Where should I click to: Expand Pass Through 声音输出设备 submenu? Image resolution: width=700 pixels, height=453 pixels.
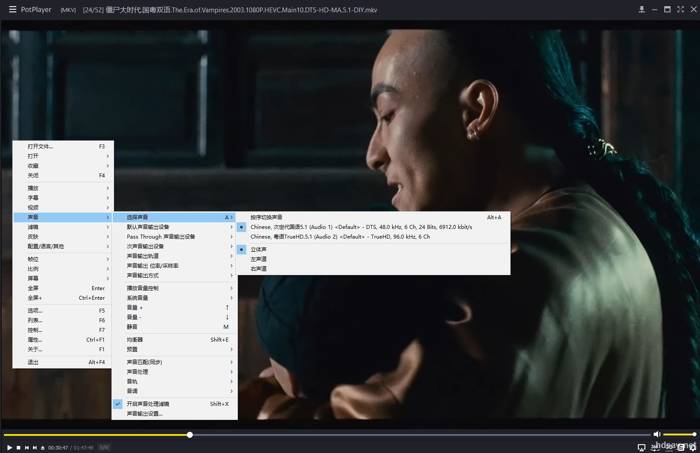pyautogui.click(x=175, y=237)
